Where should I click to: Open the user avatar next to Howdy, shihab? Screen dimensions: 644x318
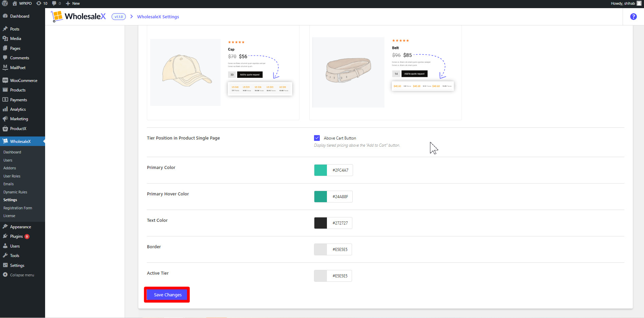[x=639, y=3]
